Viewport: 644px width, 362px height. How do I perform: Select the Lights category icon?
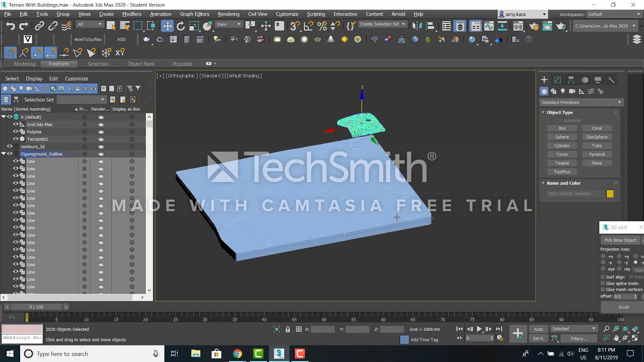tap(563, 92)
